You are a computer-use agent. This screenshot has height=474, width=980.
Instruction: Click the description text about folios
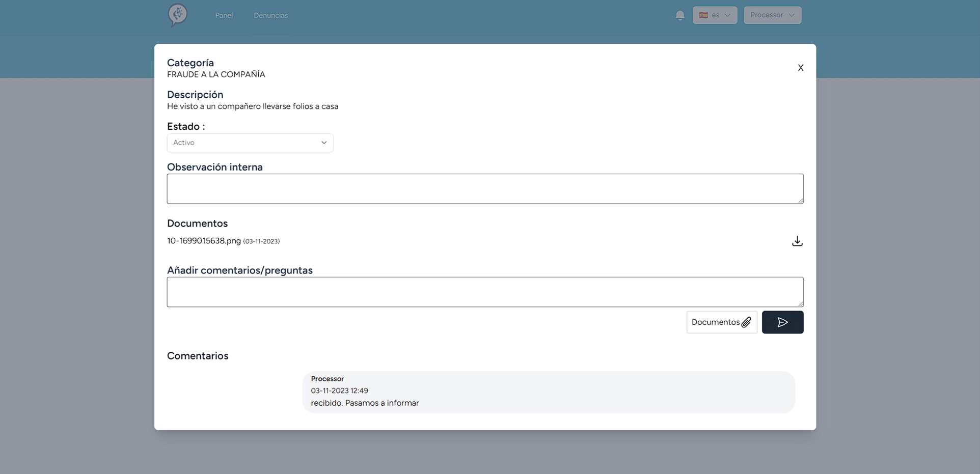tap(253, 106)
